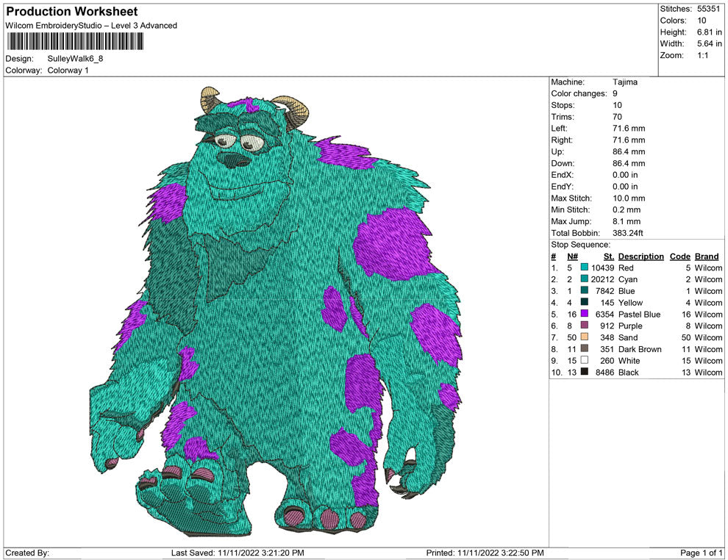Click the Dark Brown description text
The height and width of the screenshot is (560, 728).
(640, 349)
